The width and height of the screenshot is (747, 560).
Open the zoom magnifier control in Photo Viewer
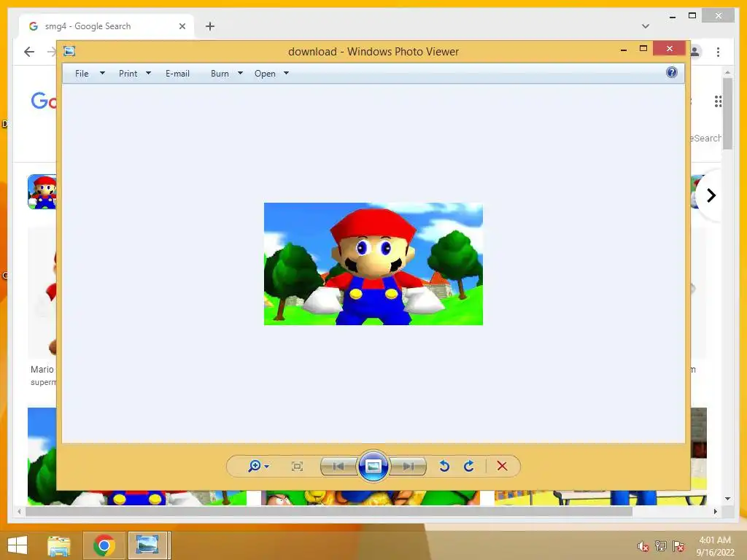pos(255,466)
